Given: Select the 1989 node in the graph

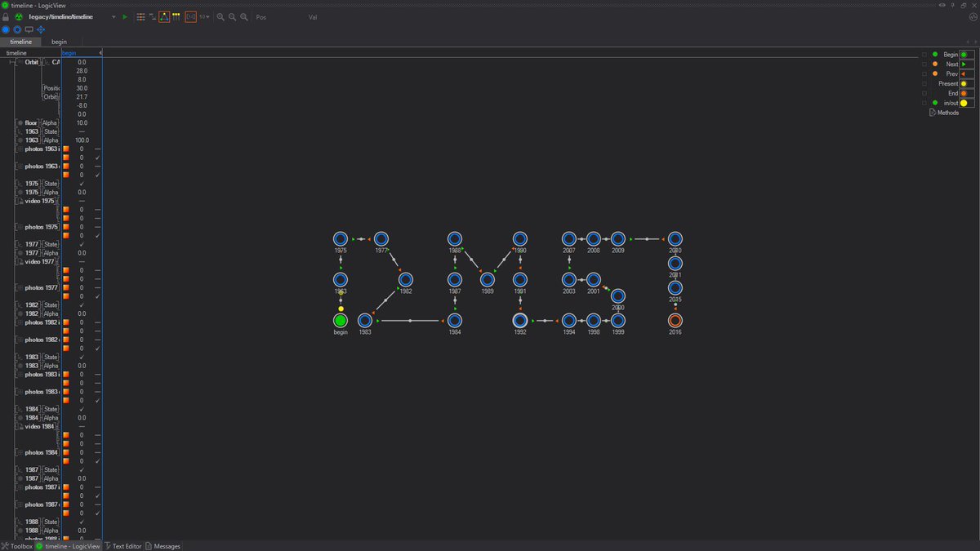Looking at the screenshot, I should coord(488,279).
